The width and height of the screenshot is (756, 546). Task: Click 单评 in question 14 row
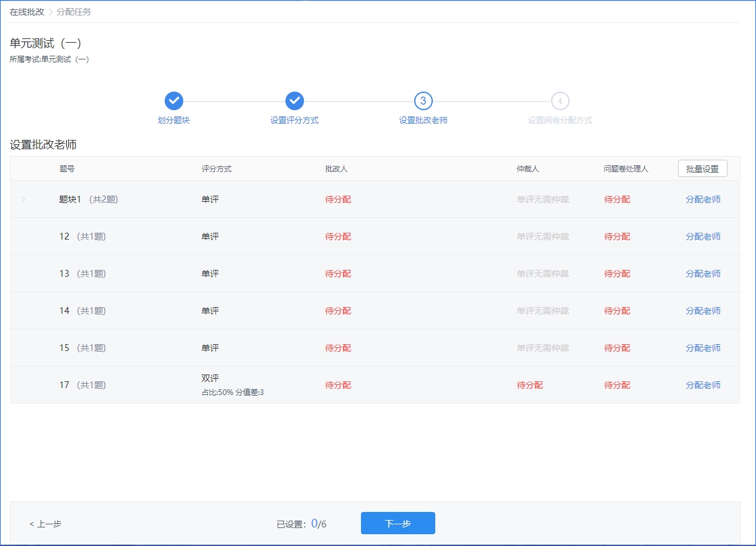point(210,311)
